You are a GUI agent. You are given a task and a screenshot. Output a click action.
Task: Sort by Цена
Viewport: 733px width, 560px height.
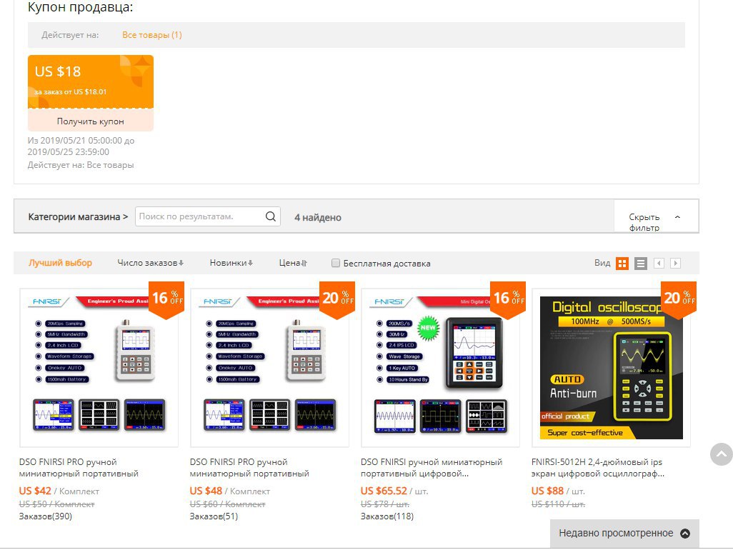pos(293,263)
